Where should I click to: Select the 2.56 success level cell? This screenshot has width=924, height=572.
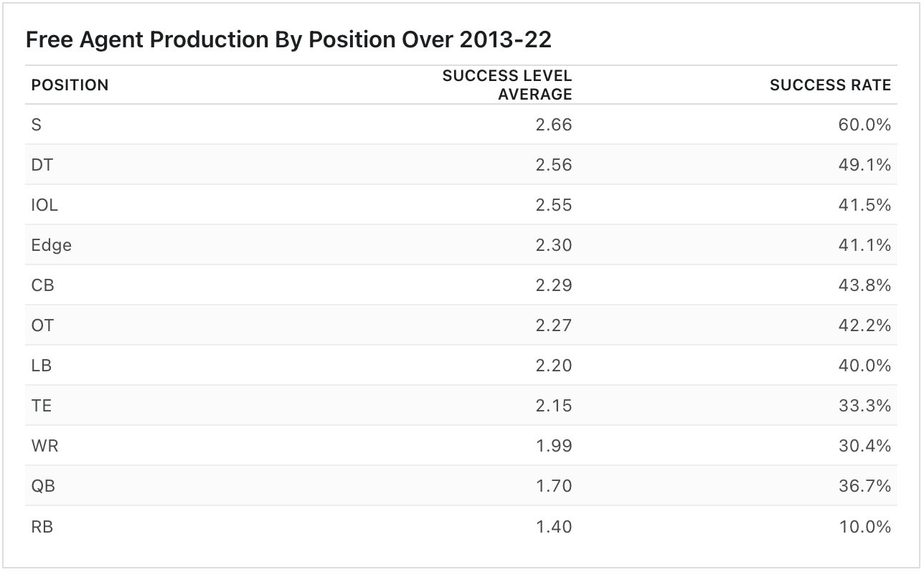click(553, 166)
